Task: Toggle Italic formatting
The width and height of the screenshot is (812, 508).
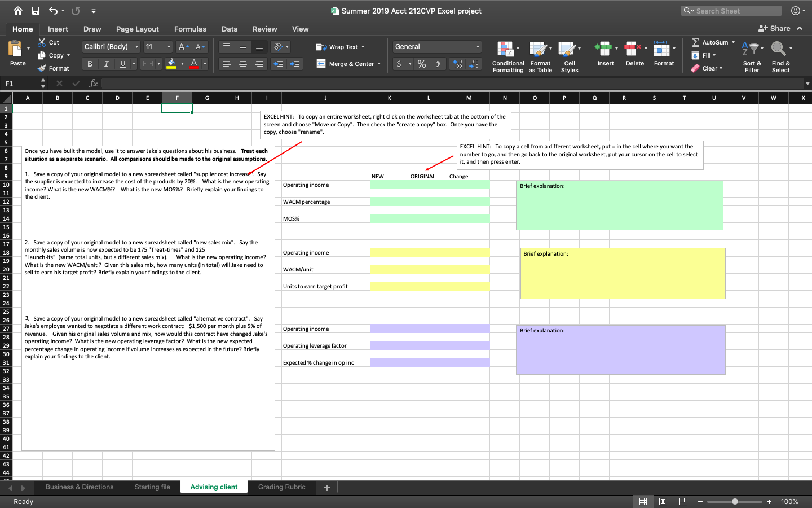Action: 107,64
